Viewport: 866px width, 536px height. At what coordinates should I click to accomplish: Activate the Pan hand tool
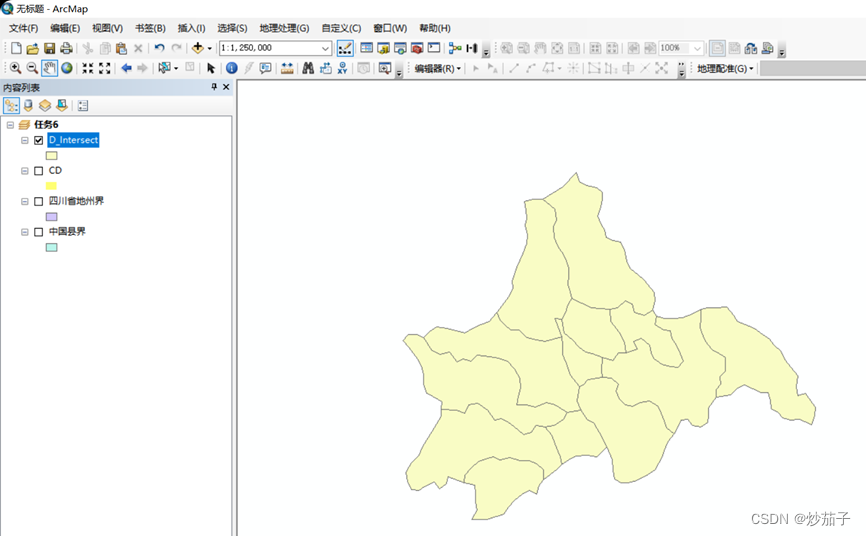49,68
